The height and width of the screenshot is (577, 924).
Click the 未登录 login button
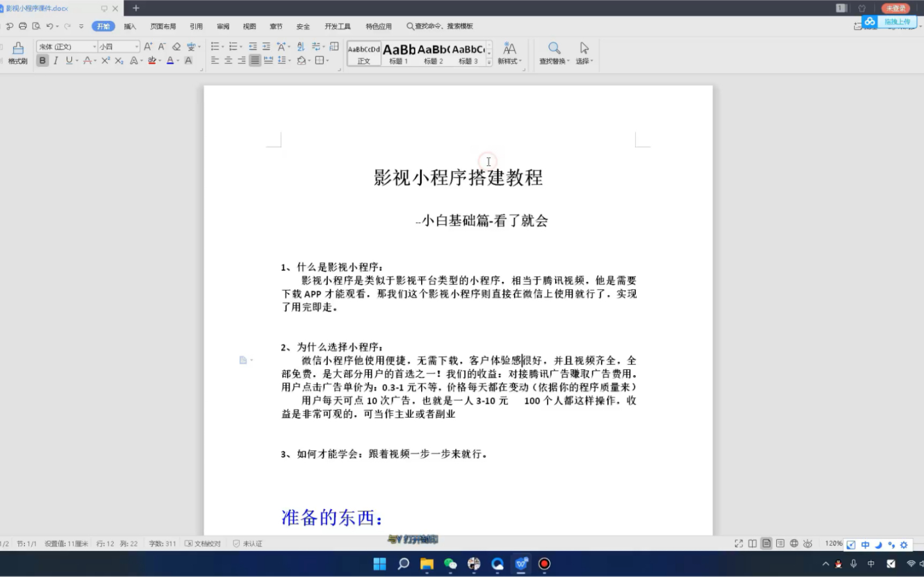click(x=896, y=8)
